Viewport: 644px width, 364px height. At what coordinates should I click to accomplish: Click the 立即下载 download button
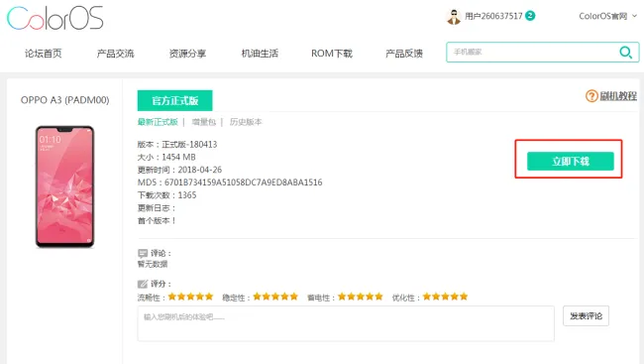click(x=571, y=162)
